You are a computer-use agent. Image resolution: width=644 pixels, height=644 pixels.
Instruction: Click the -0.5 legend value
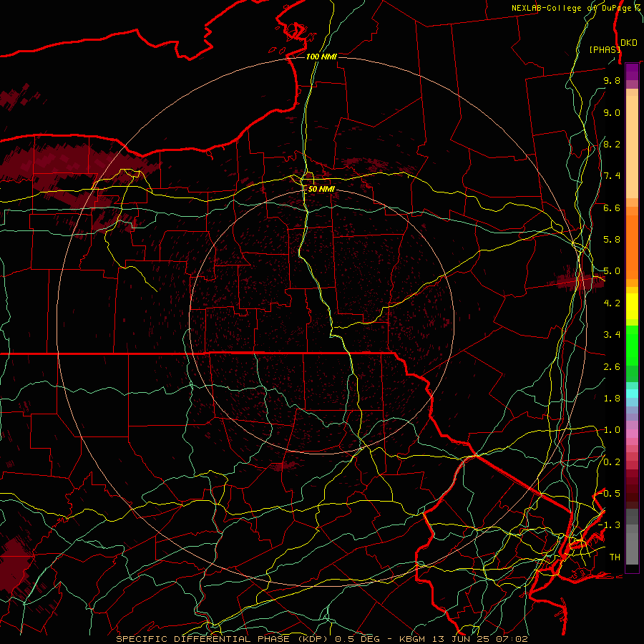(x=610, y=494)
